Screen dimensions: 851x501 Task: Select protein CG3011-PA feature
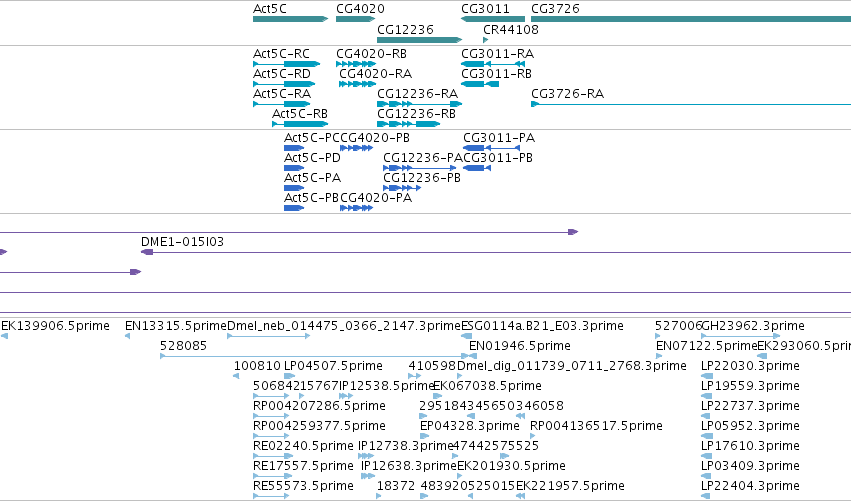491,148
